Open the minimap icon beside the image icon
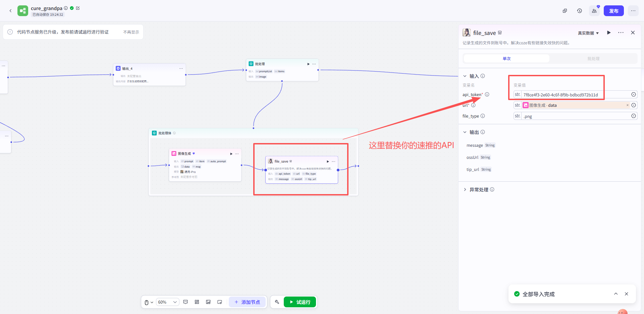This screenshot has width=644, height=314. tap(220, 302)
